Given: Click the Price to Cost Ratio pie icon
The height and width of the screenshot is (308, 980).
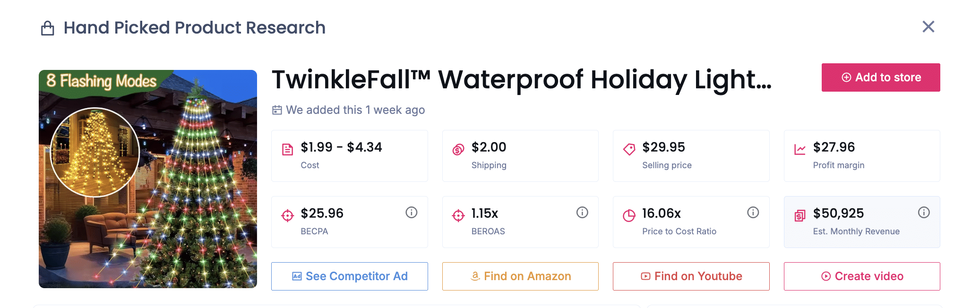Looking at the screenshot, I should point(629,216).
